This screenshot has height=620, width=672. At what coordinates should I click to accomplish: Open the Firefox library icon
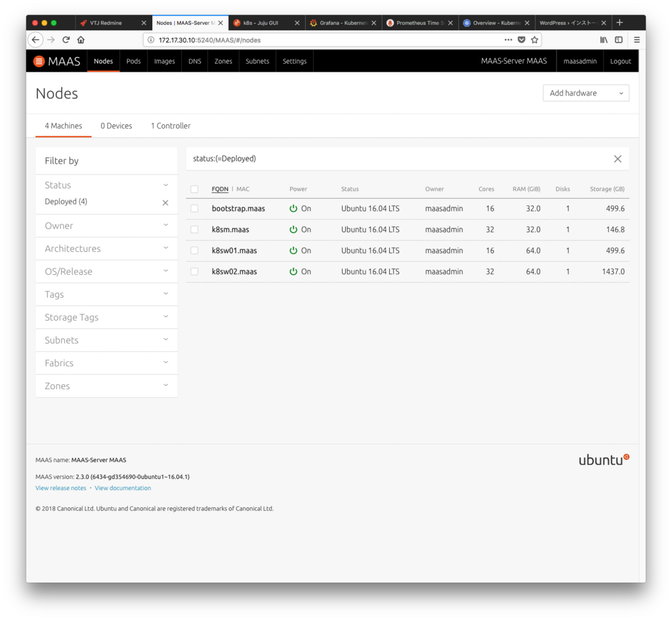pos(604,40)
